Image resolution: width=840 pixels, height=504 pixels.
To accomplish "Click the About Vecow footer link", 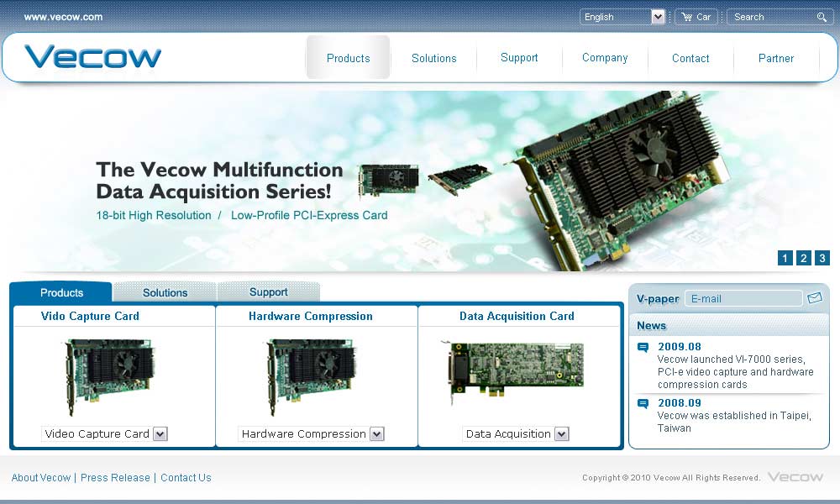I will tap(41, 477).
